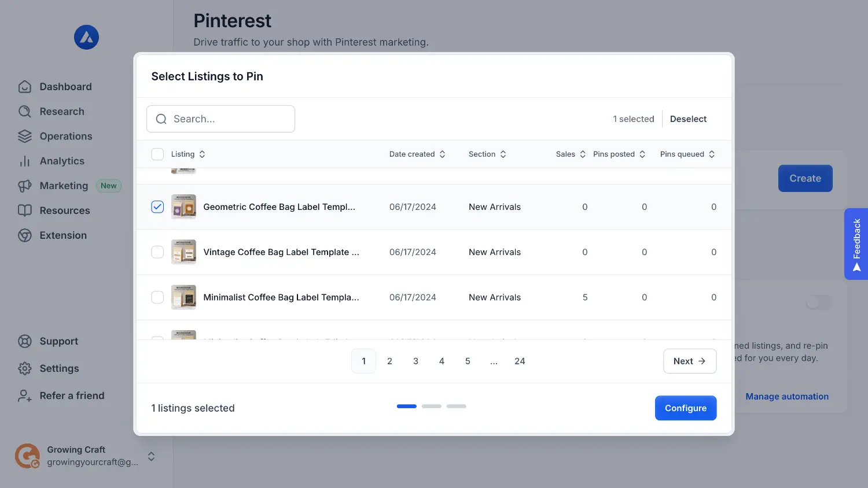The image size is (868, 488).
Task: Go to page 3
Action: [x=416, y=361]
